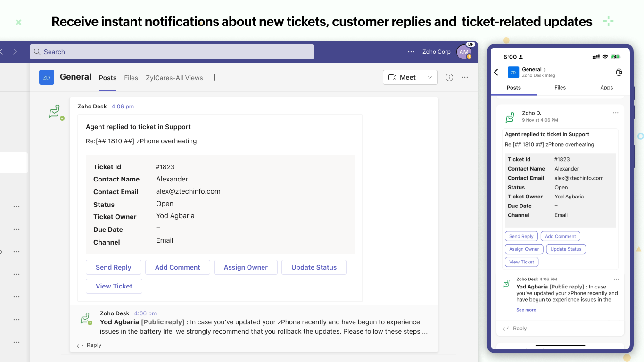Image resolution: width=644 pixels, height=362 pixels.
Task: Click View Ticket on the desktop ticket card
Action: click(x=114, y=286)
